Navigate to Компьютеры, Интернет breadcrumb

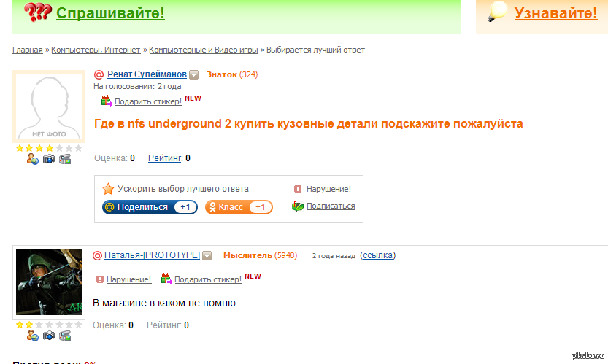96,50
